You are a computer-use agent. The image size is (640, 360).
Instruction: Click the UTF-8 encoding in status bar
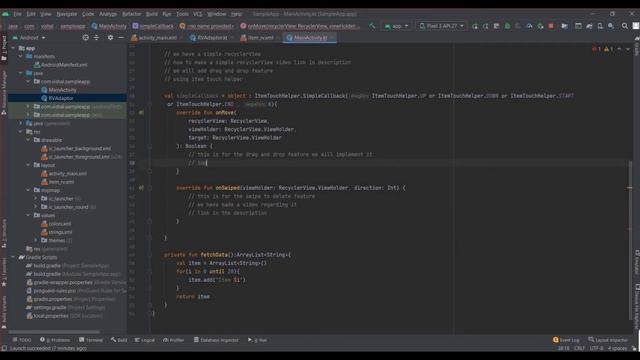pos(596,348)
